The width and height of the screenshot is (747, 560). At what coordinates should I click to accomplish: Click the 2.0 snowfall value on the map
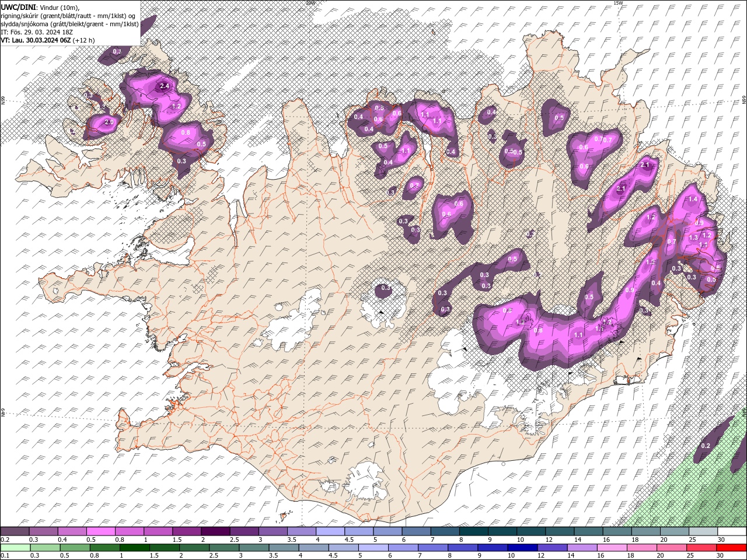tap(109, 123)
